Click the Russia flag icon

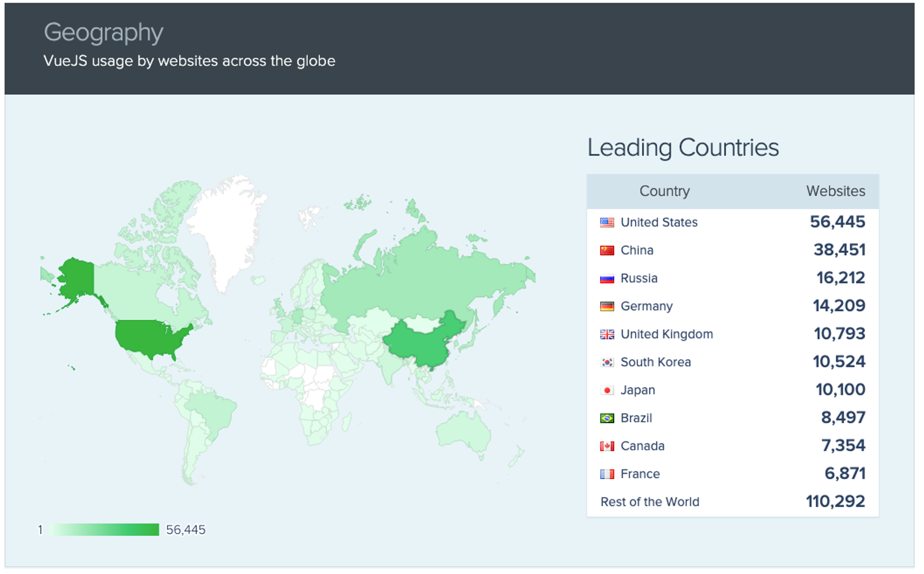tap(607, 279)
